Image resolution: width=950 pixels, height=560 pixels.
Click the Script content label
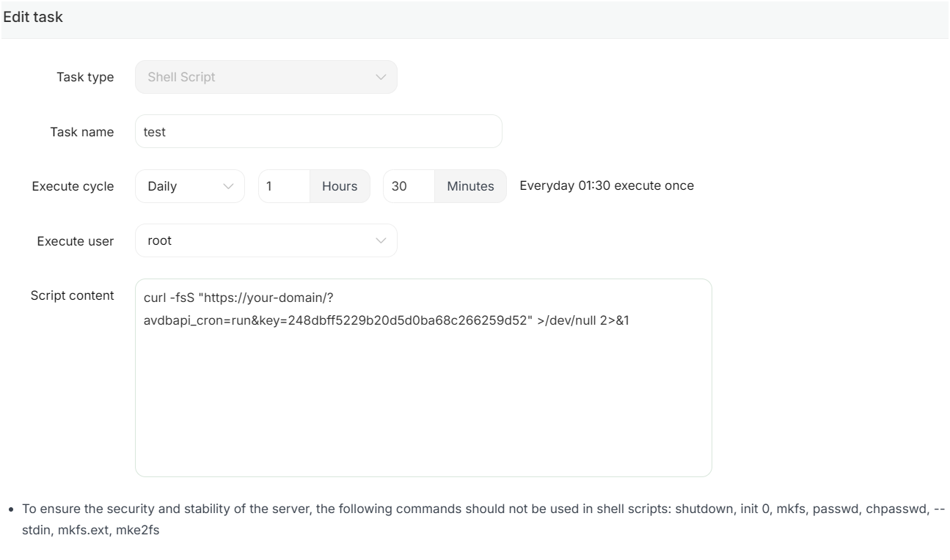[x=72, y=295]
